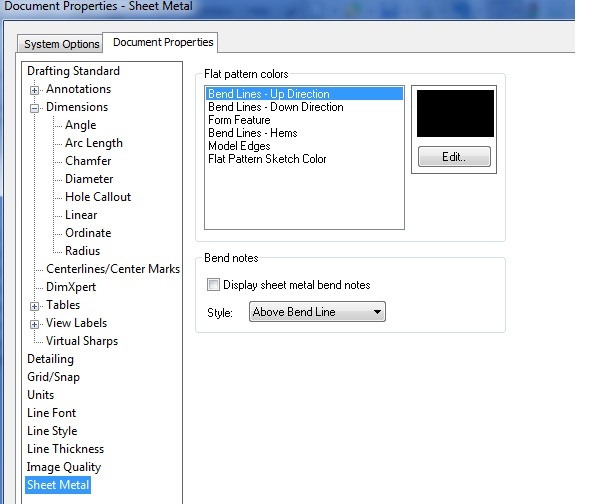Collapse the Dimensions tree node

34,108
